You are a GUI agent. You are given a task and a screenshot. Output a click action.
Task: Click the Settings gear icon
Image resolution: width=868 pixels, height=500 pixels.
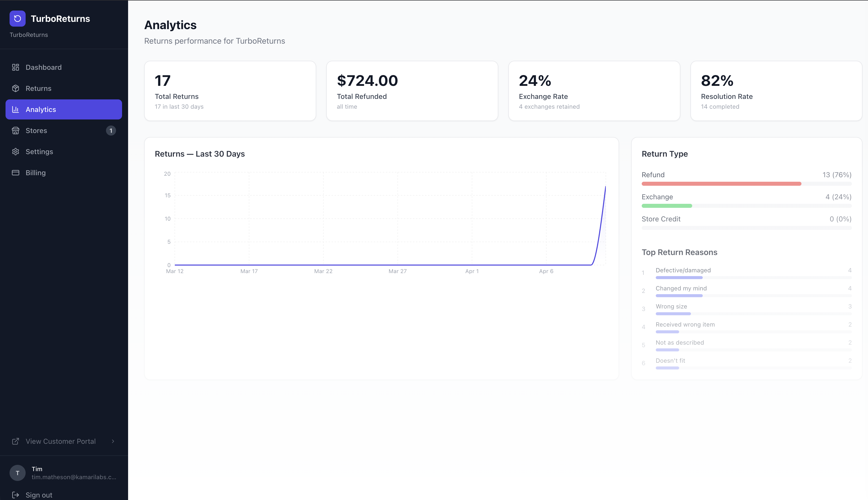point(16,152)
